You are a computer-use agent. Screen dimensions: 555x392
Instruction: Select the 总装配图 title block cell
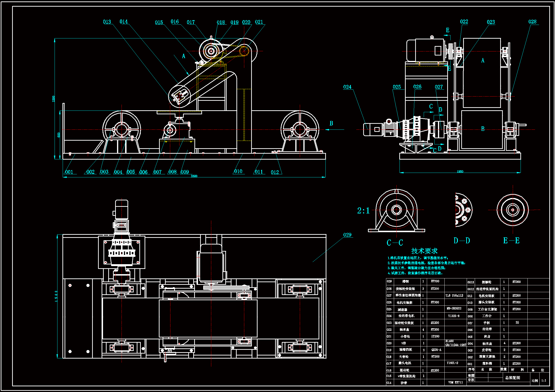pyautogui.click(x=513, y=378)
